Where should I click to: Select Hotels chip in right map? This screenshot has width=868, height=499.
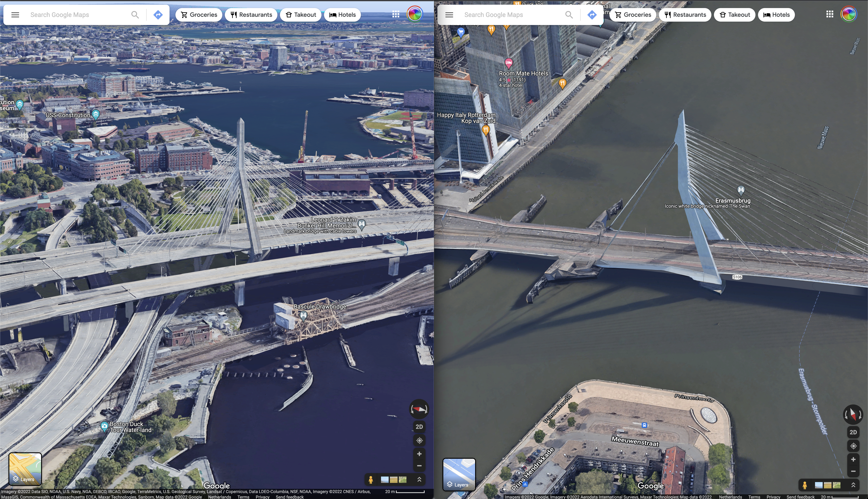pos(776,15)
